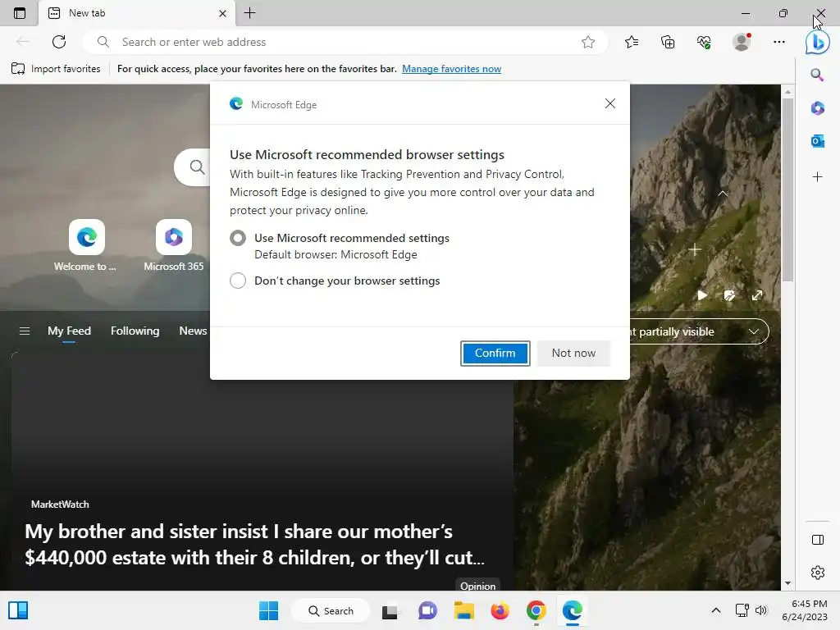Toggle the sidebar hide icon

point(818,540)
